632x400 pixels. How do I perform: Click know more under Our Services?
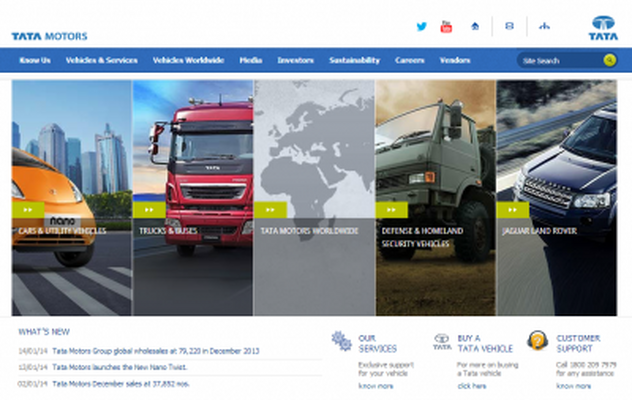pyautogui.click(x=376, y=386)
